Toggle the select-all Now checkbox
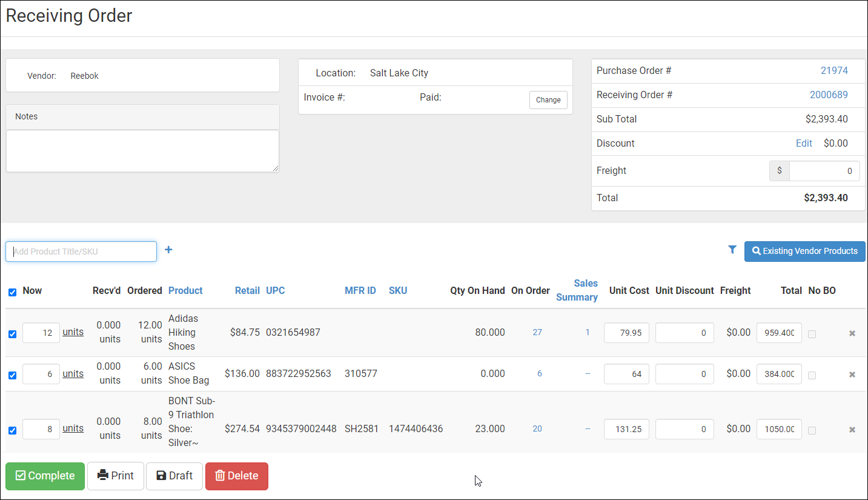 click(x=13, y=292)
